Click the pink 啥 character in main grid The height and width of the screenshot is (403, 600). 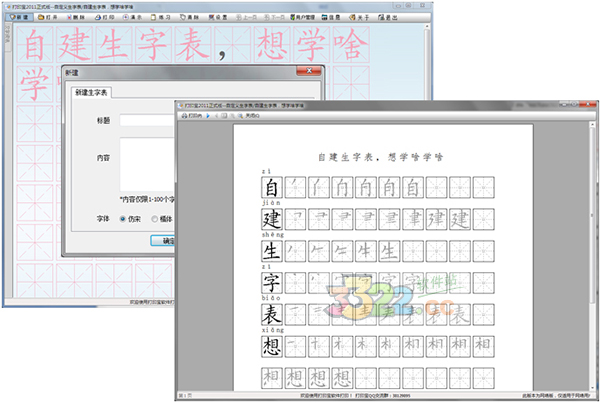(x=351, y=44)
